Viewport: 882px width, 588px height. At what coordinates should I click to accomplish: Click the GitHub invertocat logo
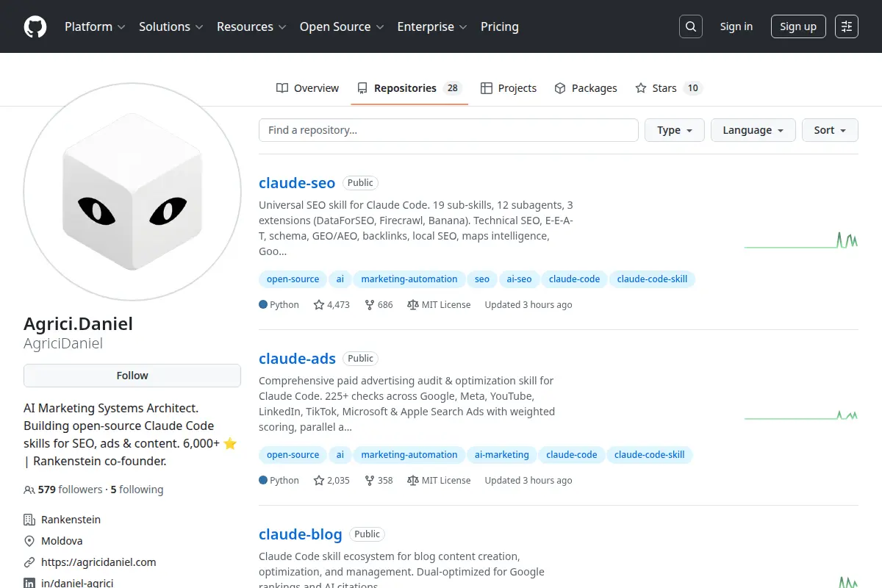[35, 26]
